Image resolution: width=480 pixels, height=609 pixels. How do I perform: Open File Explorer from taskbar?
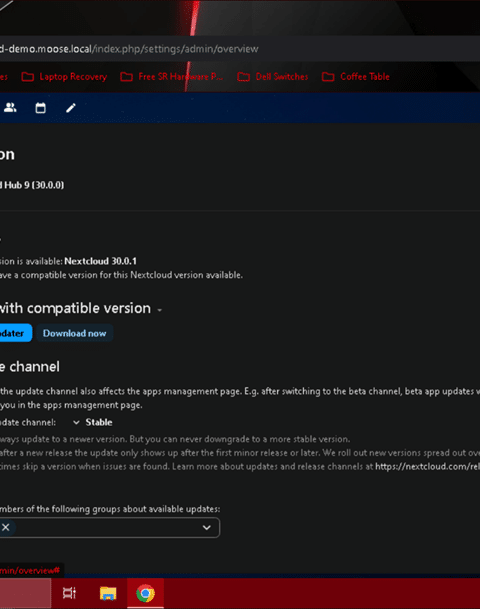tap(108, 593)
